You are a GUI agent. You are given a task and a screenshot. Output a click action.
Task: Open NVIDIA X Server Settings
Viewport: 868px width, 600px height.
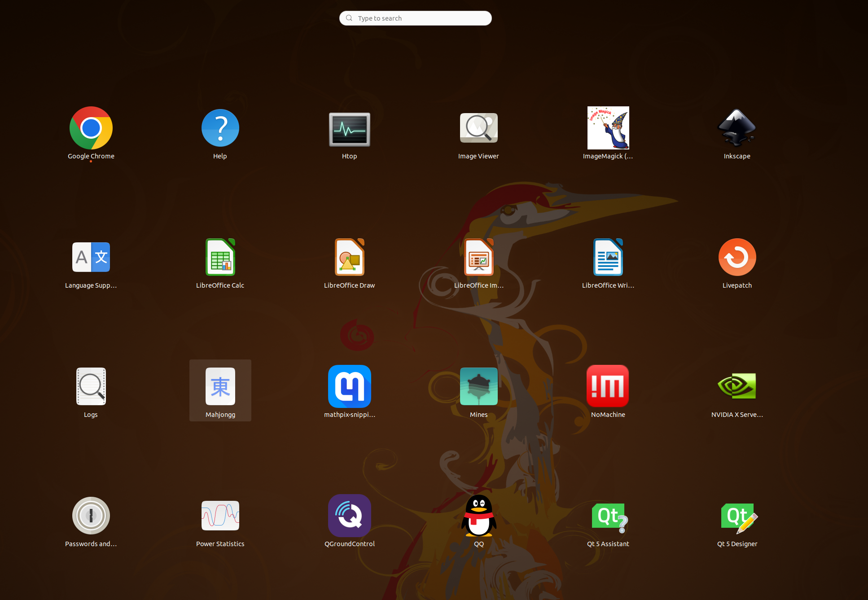coord(737,386)
